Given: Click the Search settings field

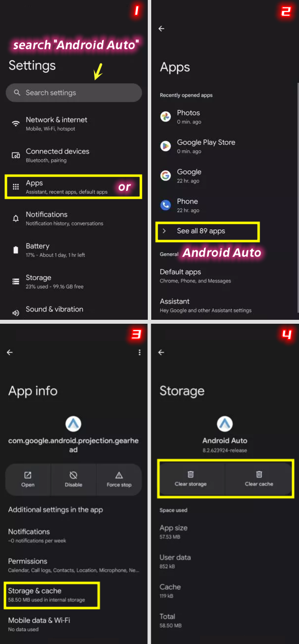Looking at the screenshot, I should 74,92.
